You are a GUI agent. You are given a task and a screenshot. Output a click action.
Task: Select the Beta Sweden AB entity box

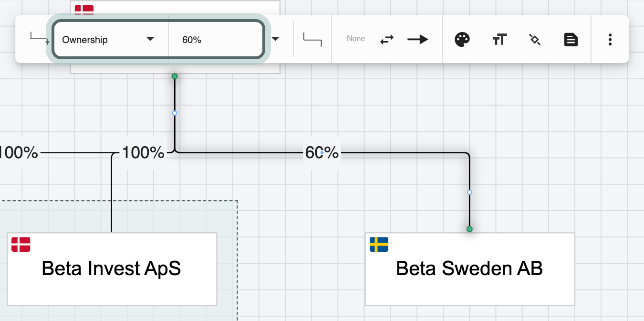tap(470, 269)
